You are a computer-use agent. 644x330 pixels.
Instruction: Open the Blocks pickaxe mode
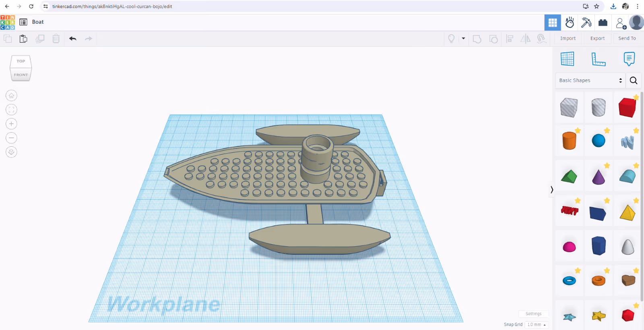pos(586,23)
